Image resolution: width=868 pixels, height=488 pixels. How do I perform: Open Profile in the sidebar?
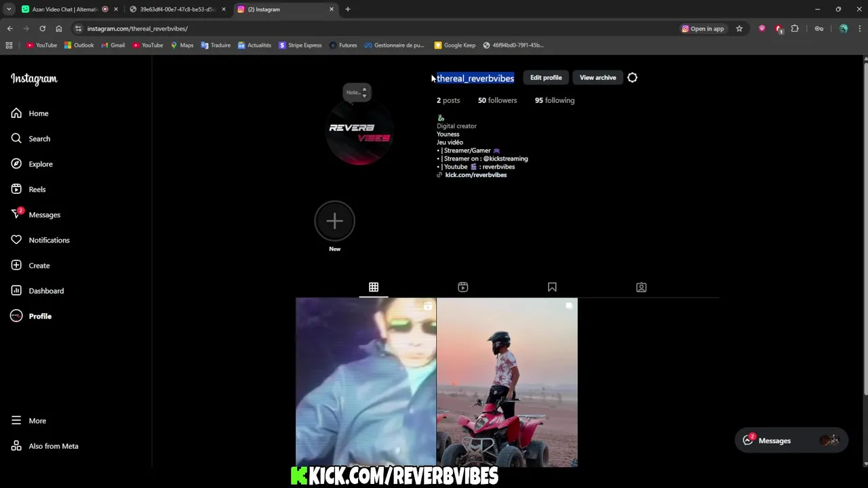(x=31, y=316)
